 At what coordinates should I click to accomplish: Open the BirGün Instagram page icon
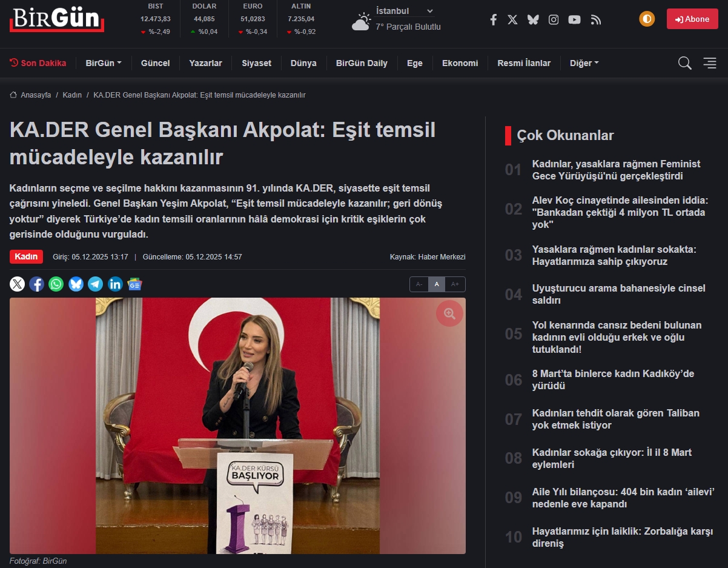(554, 19)
